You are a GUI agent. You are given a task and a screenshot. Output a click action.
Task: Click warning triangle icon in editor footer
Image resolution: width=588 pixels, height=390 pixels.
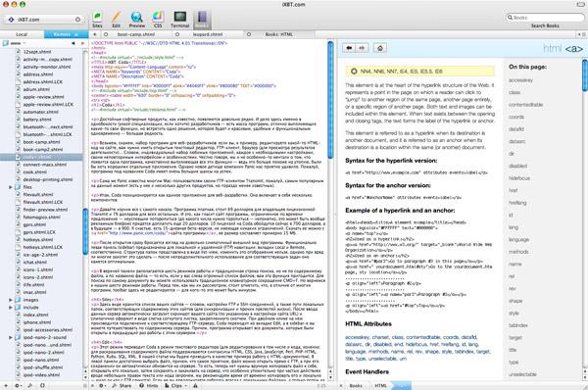click(195, 385)
